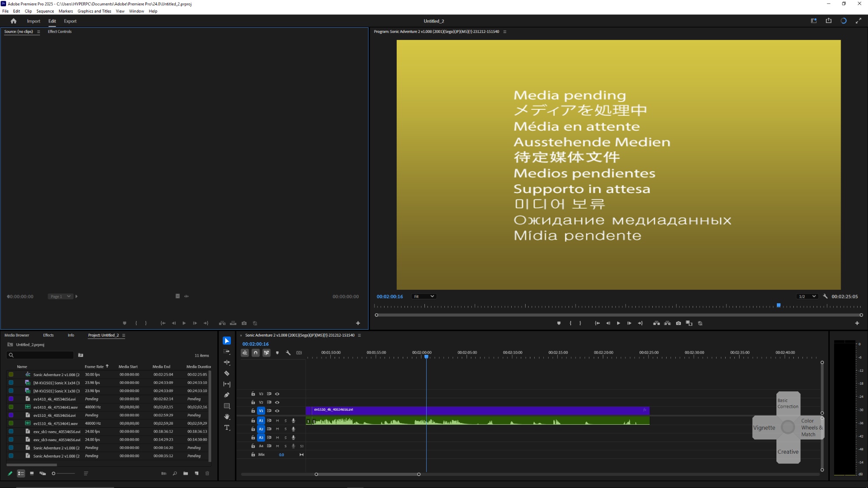Open the Fit zoom level dropdown
868x488 pixels.
point(424,296)
